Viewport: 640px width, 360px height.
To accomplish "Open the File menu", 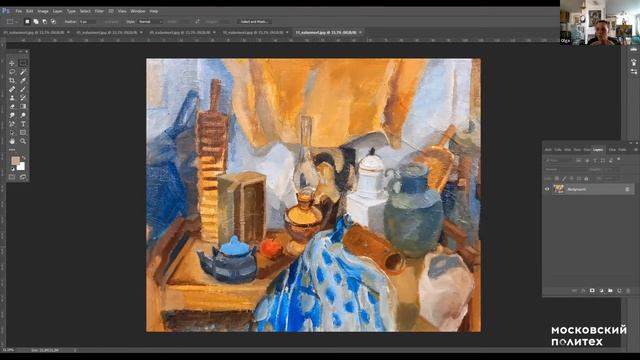I will [19, 11].
